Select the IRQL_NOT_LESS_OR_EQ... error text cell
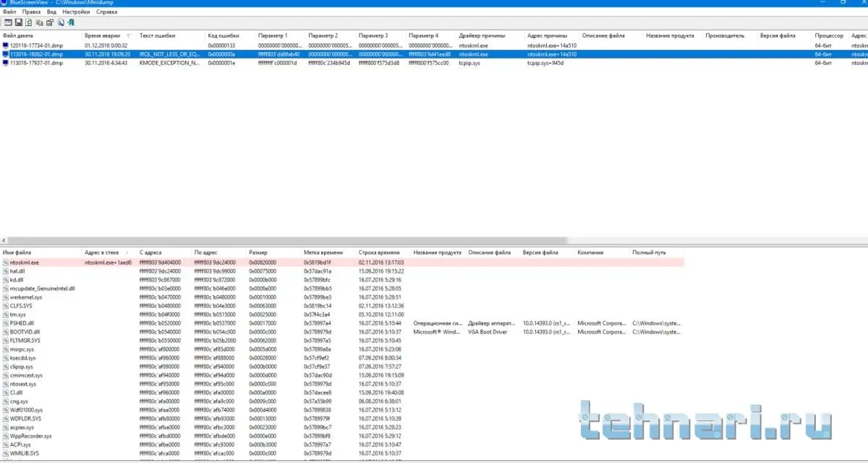Screen dimensions: 868x463 click(x=169, y=54)
